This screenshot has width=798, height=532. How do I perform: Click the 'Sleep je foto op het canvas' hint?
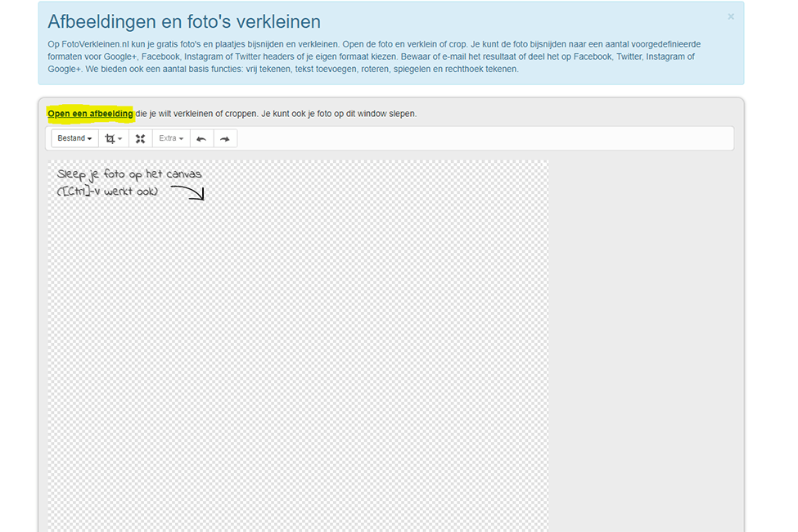coord(129,174)
